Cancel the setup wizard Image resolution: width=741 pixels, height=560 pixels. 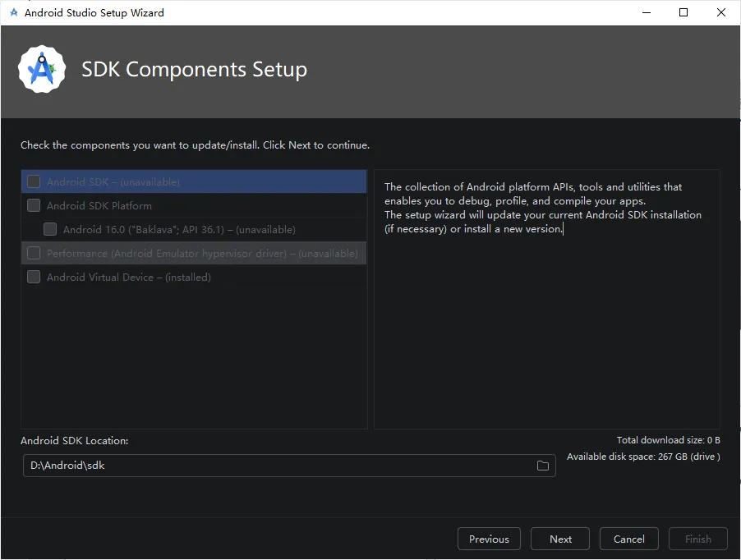pyautogui.click(x=628, y=539)
